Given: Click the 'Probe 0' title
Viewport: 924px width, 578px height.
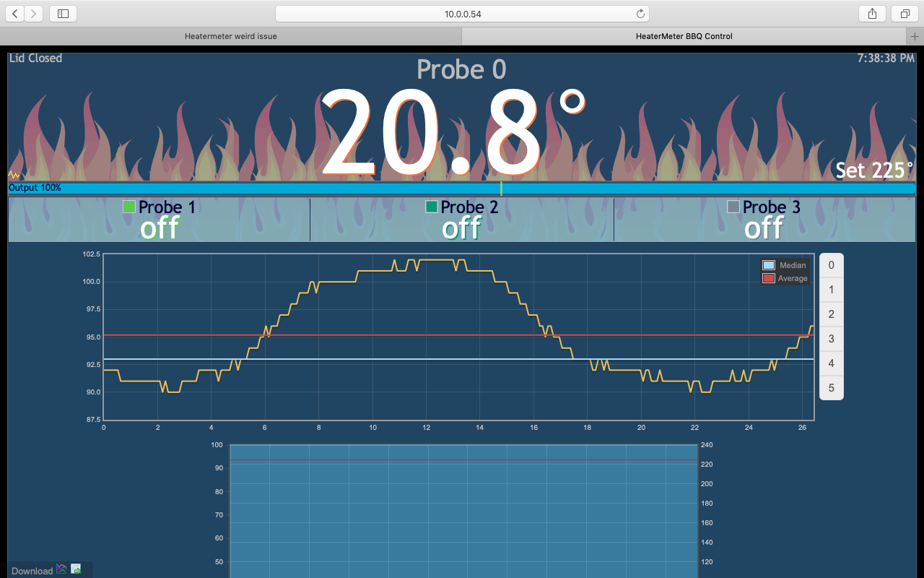Looking at the screenshot, I should pyautogui.click(x=462, y=69).
